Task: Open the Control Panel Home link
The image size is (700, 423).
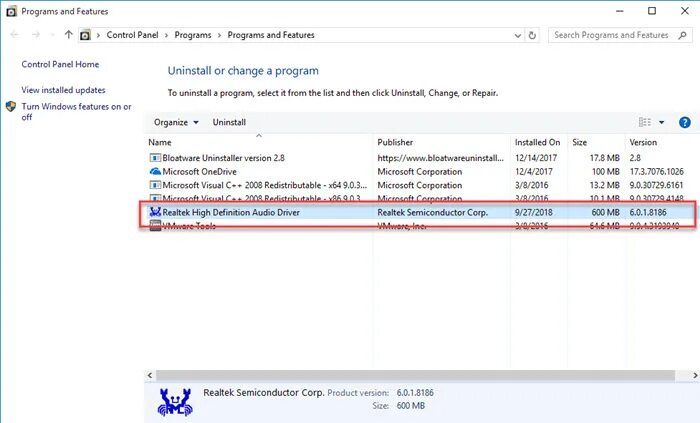Action: coord(60,64)
